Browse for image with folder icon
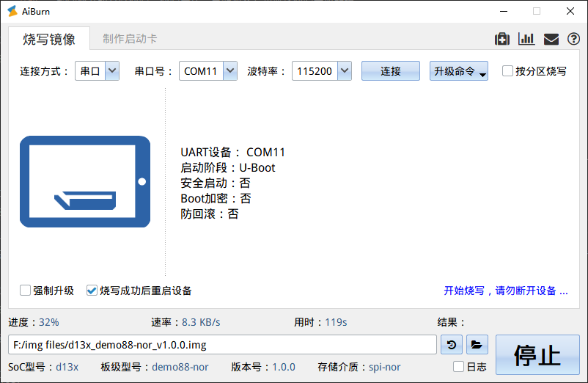This screenshot has width=588, height=383. pos(476,344)
